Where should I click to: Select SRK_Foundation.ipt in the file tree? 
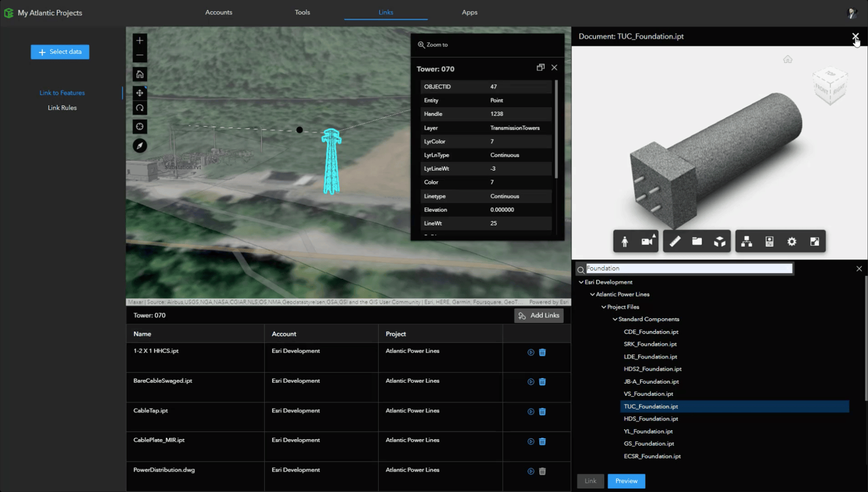[x=650, y=344]
